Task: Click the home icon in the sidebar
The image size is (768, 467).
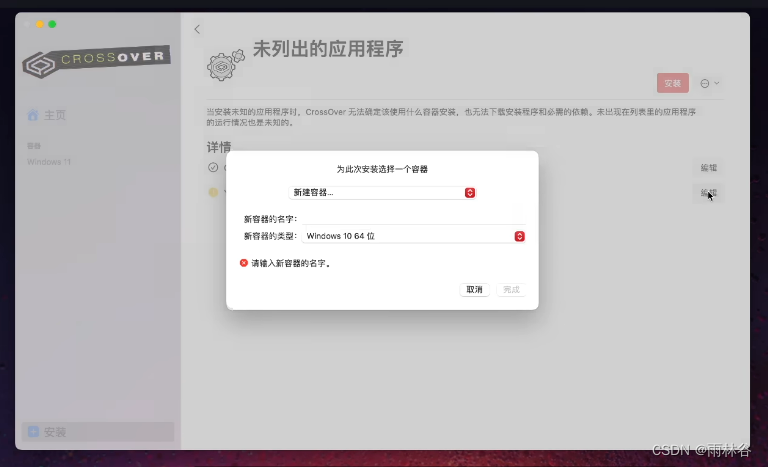Action: tap(33, 115)
